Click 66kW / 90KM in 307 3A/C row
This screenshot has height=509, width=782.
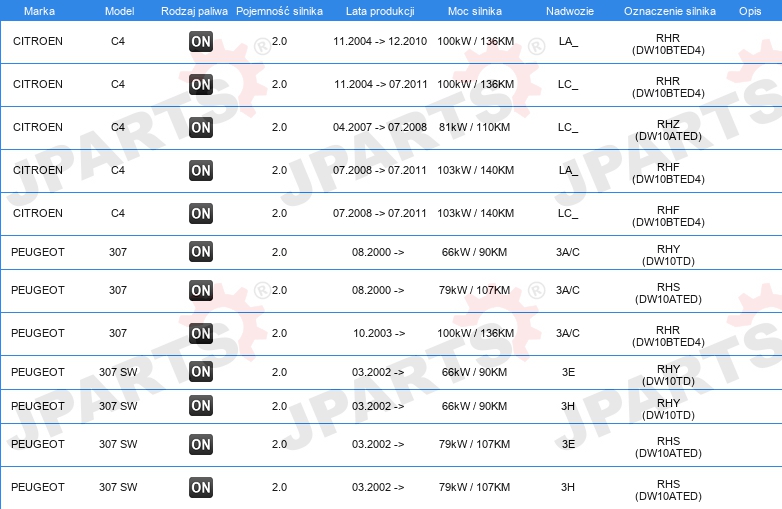click(x=474, y=252)
